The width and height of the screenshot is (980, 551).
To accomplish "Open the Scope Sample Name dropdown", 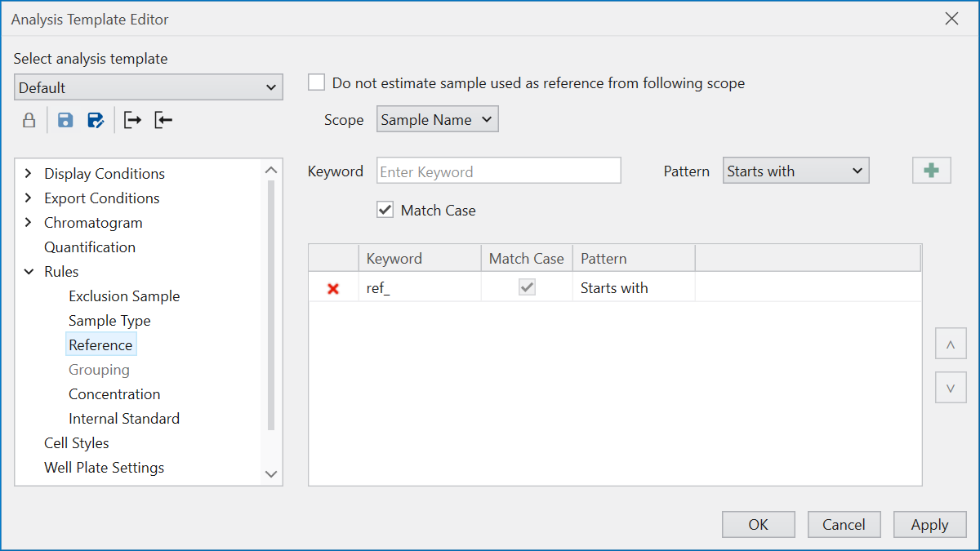I will [x=437, y=120].
